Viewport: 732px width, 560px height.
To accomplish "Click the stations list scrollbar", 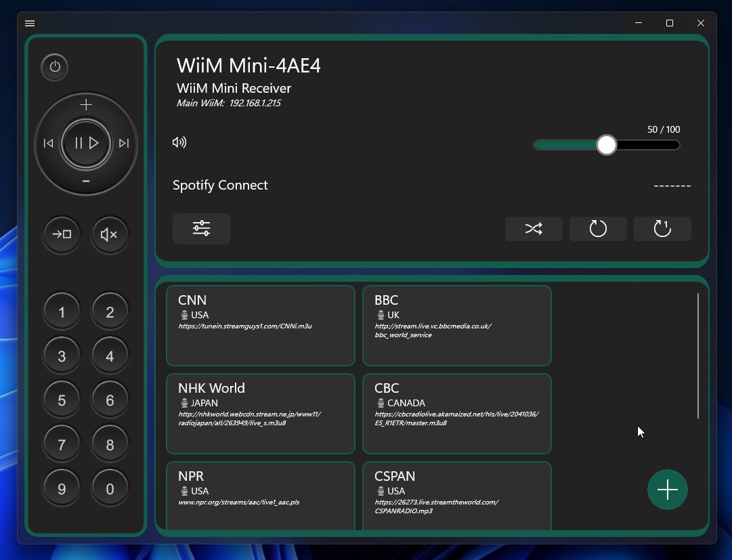I will [698, 356].
